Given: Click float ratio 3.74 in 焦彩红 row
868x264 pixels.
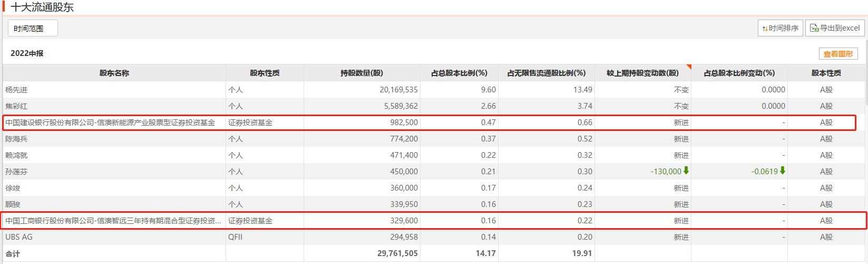Looking at the screenshot, I should (585, 106).
